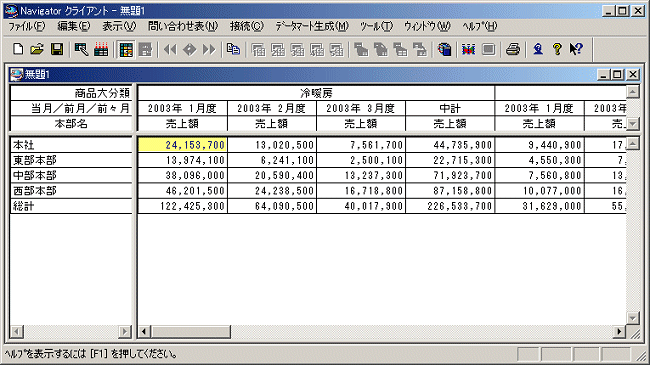Open the データマート生成(M) menu
The image size is (650, 365).
tap(312, 27)
